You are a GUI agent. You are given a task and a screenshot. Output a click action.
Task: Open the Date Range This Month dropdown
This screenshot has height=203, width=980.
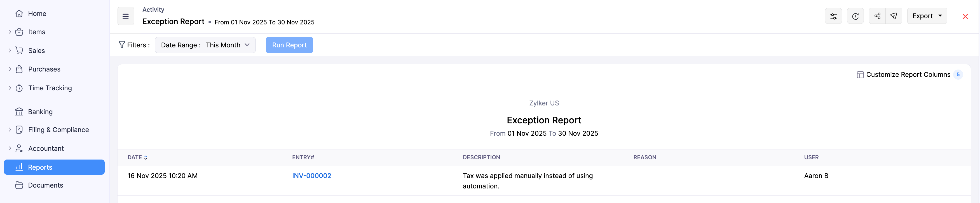[205, 45]
